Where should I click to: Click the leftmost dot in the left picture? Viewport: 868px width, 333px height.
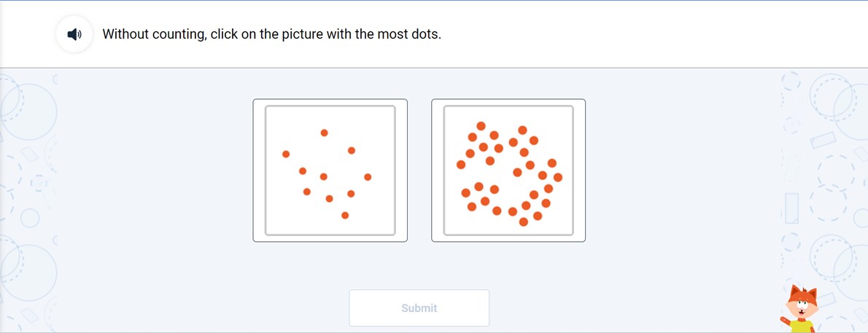(x=286, y=154)
